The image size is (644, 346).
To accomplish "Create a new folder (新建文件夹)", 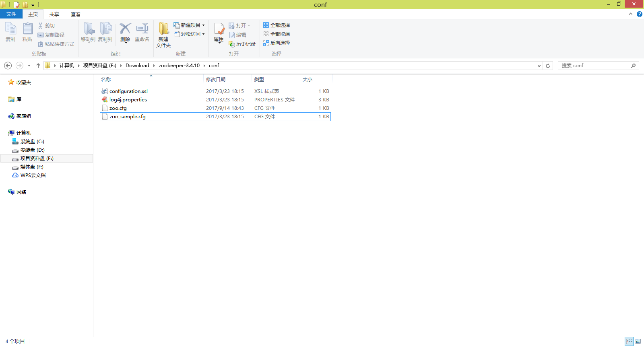I will (x=163, y=35).
